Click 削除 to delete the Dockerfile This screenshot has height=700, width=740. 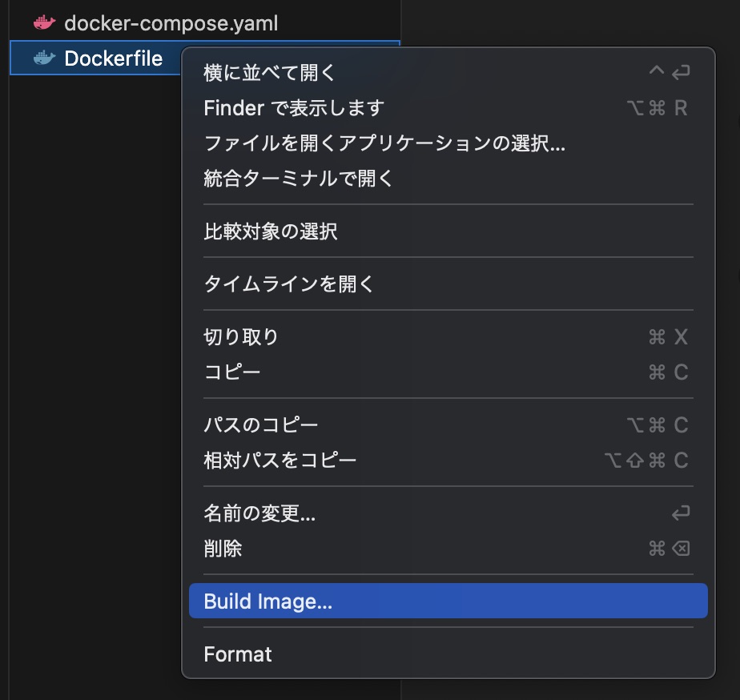pyautogui.click(x=223, y=549)
